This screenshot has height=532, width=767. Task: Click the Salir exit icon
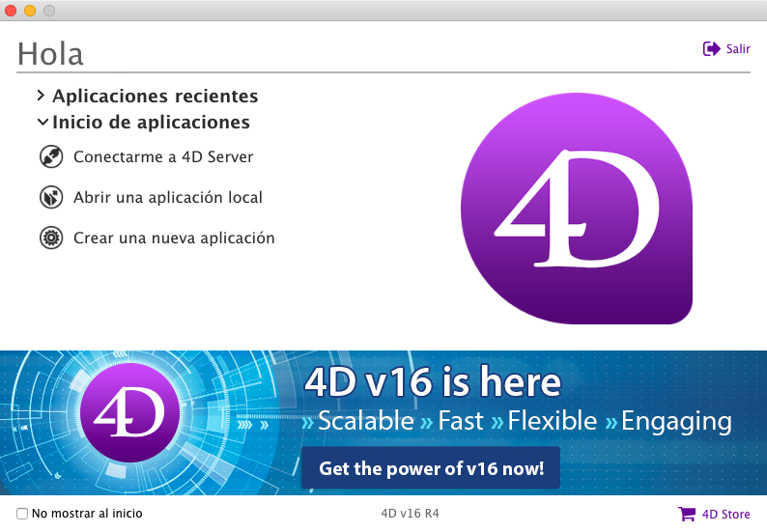click(711, 49)
